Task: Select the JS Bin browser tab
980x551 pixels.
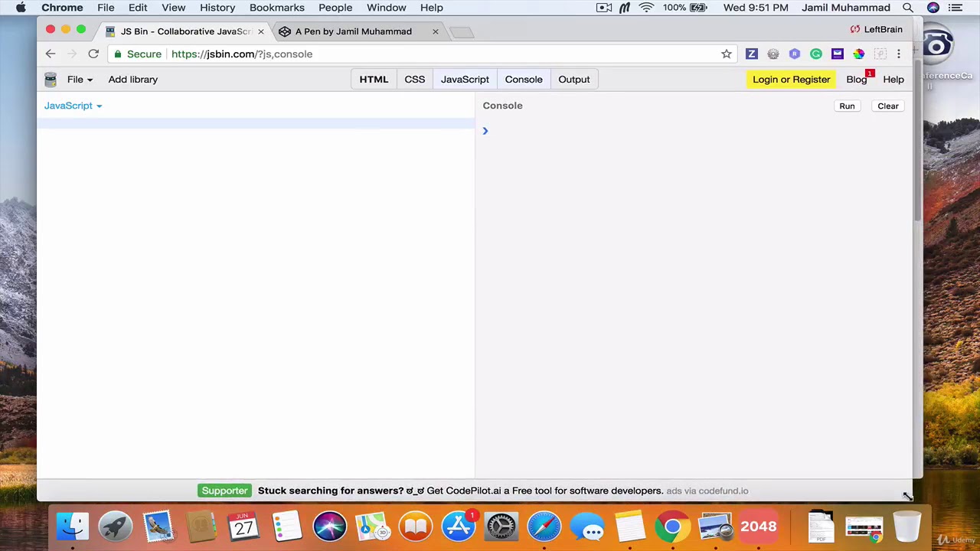Action: 185,31
